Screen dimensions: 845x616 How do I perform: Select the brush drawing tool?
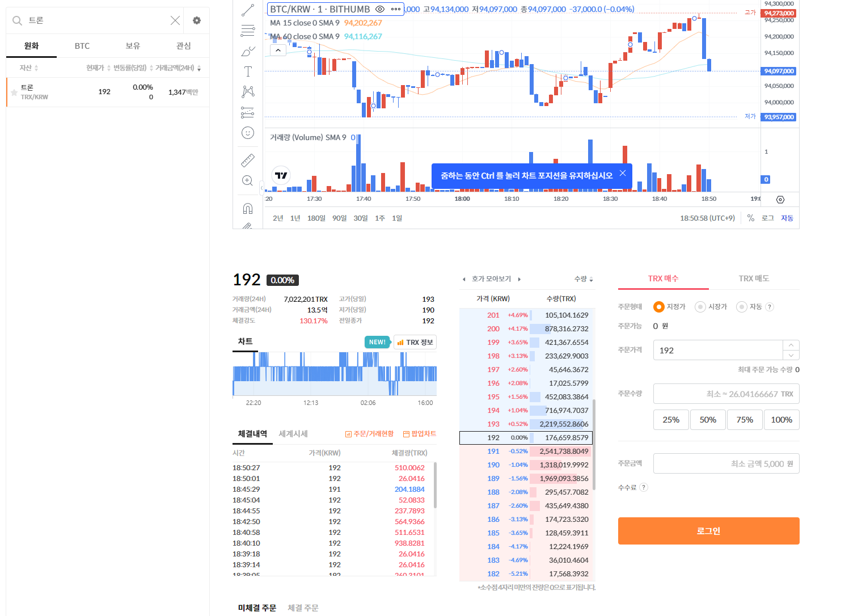[248, 51]
